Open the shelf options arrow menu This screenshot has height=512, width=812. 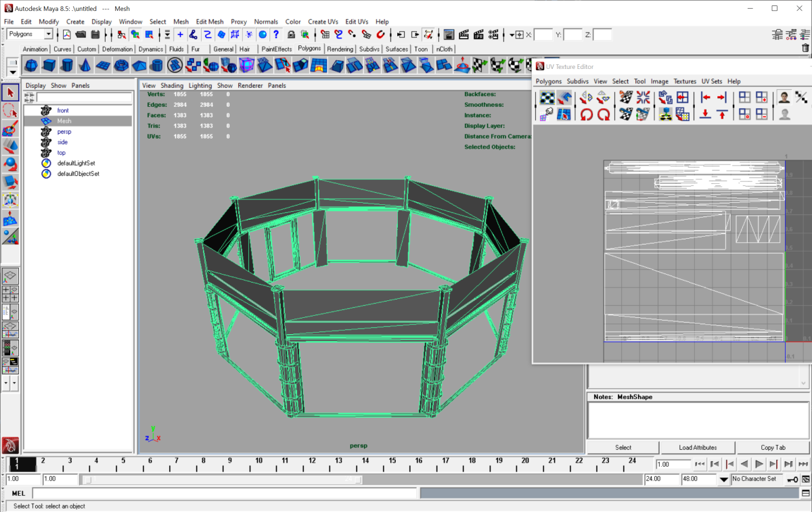tap(12, 71)
